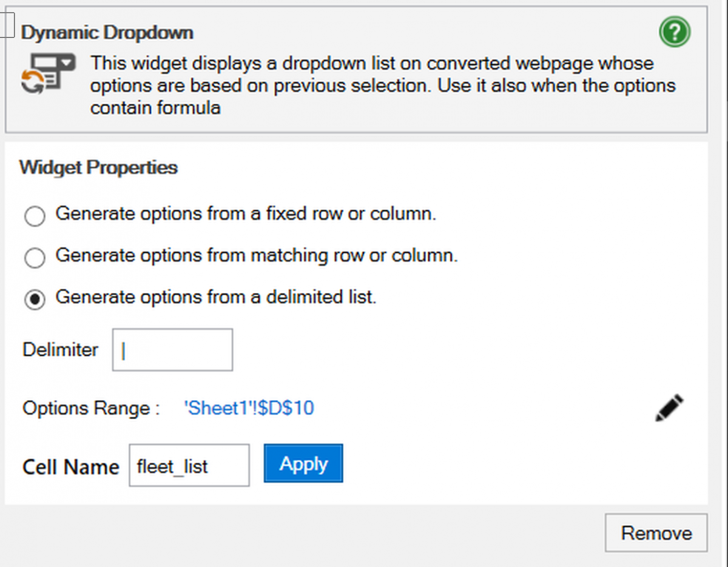Click the Widget Properties heading
Image resolution: width=728 pixels, height=567 pixels.
(98, 167)
